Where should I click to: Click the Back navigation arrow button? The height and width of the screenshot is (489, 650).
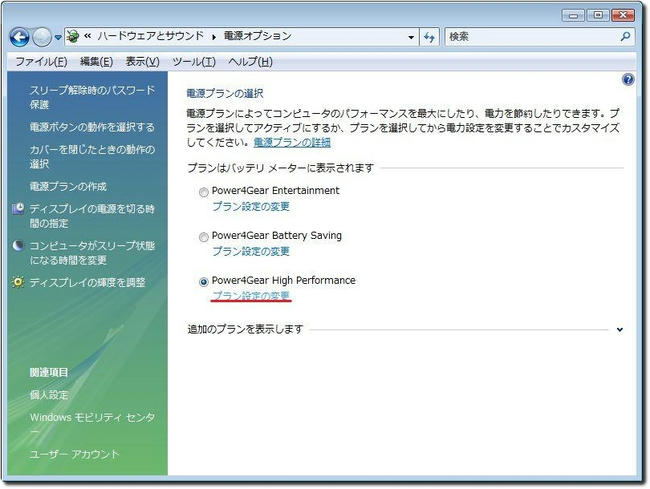[x=19, y=37]
